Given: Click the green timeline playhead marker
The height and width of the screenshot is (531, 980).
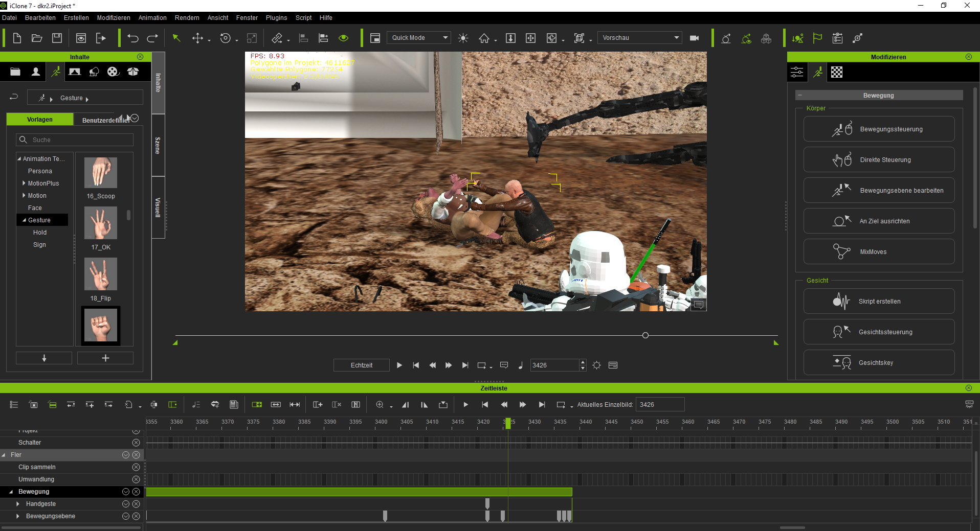Looking at the screenshot, I should (508, 423).
